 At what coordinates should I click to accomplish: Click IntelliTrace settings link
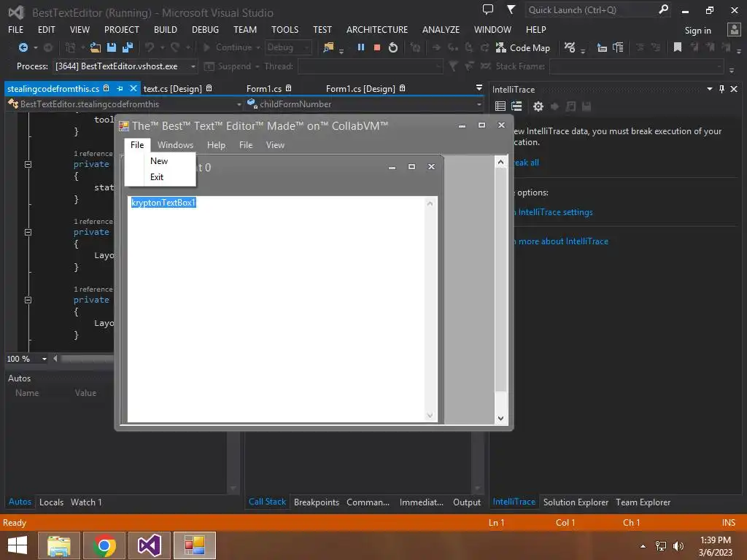555,212
